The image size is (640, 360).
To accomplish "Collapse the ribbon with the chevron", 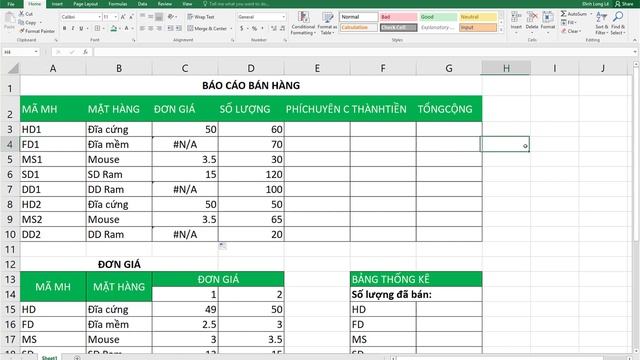I will [635, 40].
